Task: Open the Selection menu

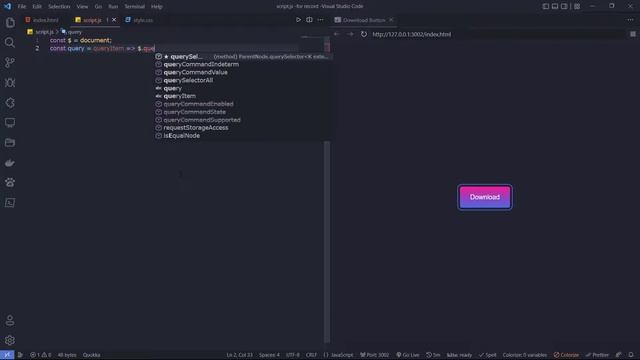Action: pos(59,7)
